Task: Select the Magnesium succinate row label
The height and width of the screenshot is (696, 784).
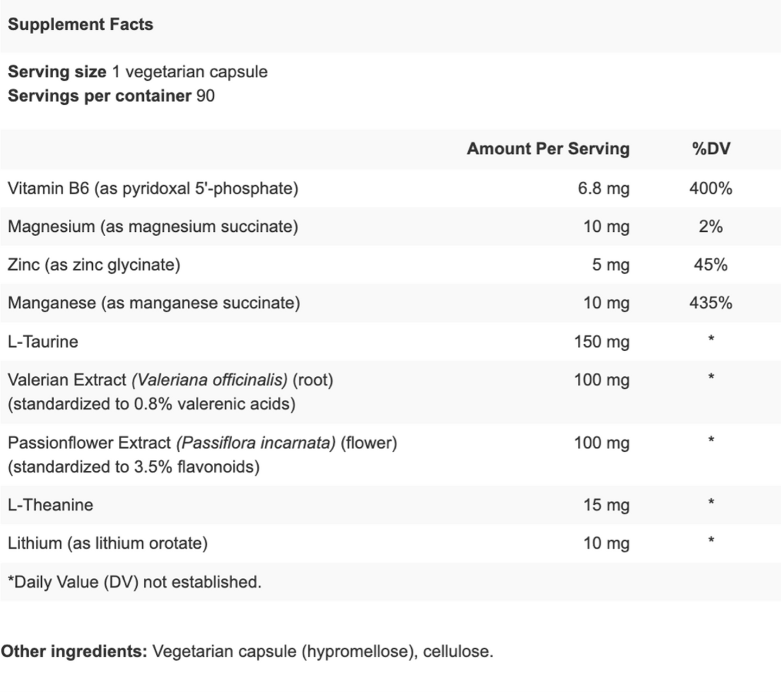Action: point(152,226)
